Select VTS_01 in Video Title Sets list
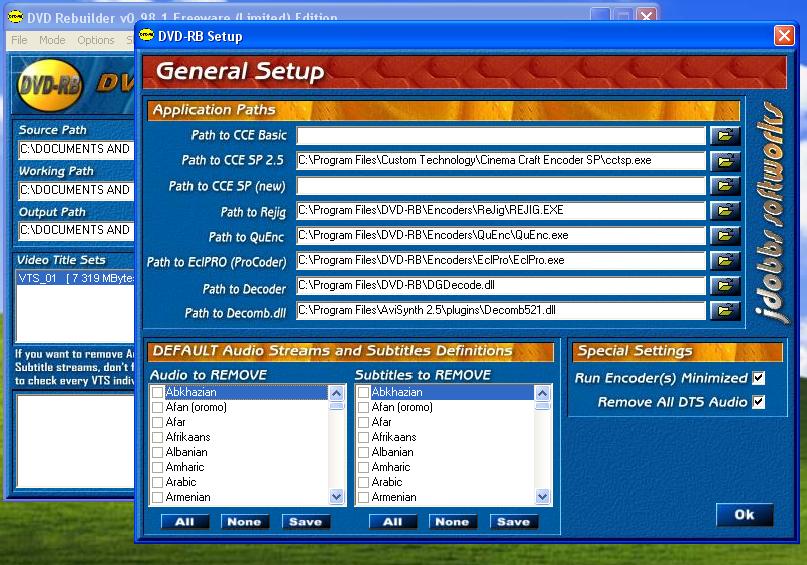Screen dimensions: 807x565 [76, 278]
